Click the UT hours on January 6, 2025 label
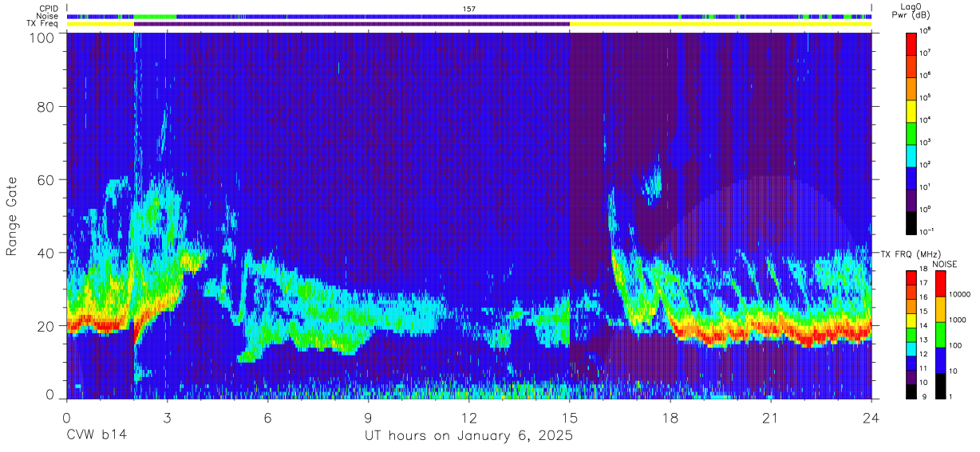The height and width of the screenshot is (452, 980). coord(468,437)
